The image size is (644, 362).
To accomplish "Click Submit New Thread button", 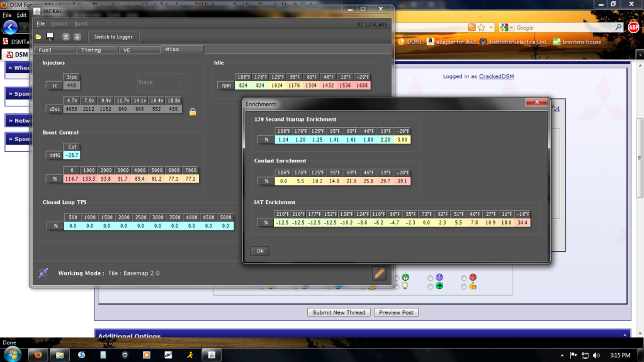I will [x=339, y=312].
